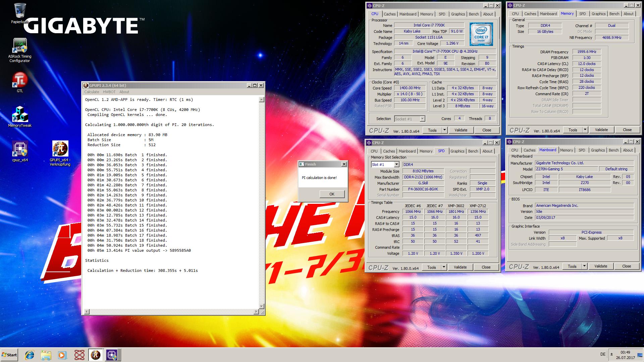Select Bench tab in Mainboard CPU-Z window
The image size is (644, 362).
[614, 150]
